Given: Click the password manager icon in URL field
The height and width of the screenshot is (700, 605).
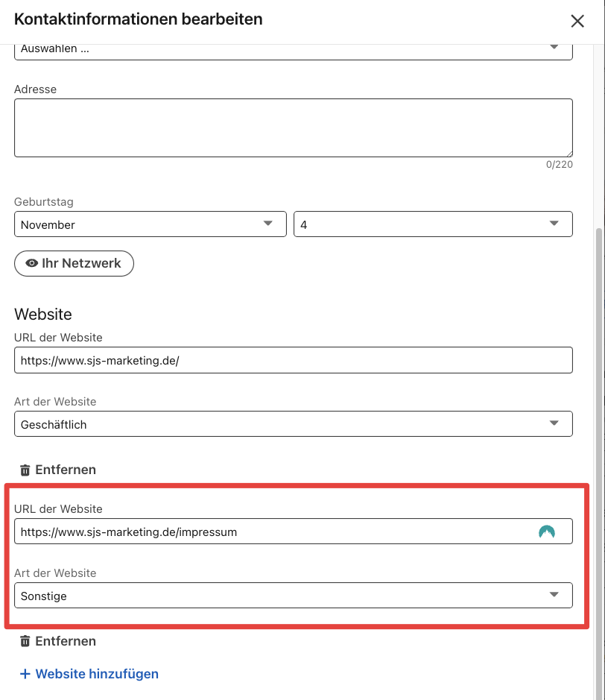Looking at the screenshot, I should coord(547,532).
